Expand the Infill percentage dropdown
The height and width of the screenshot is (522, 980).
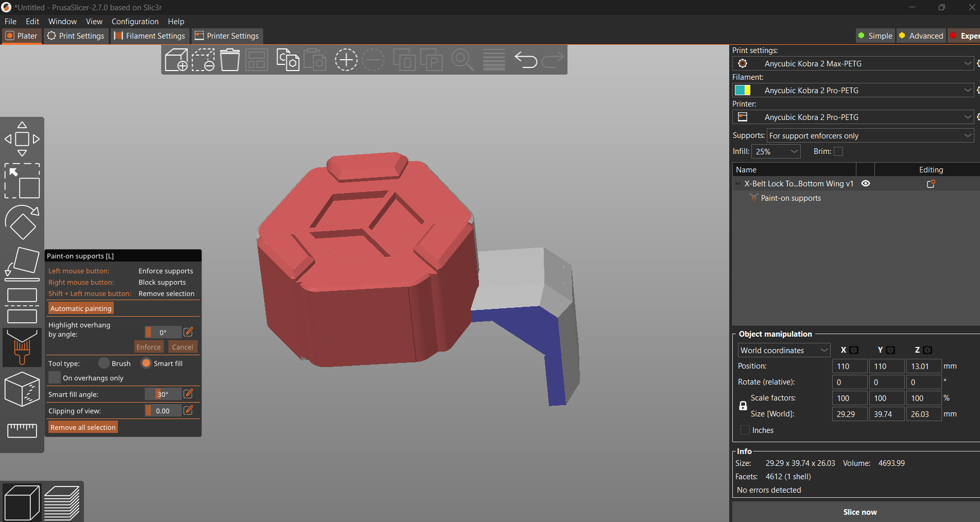[776, 151]
